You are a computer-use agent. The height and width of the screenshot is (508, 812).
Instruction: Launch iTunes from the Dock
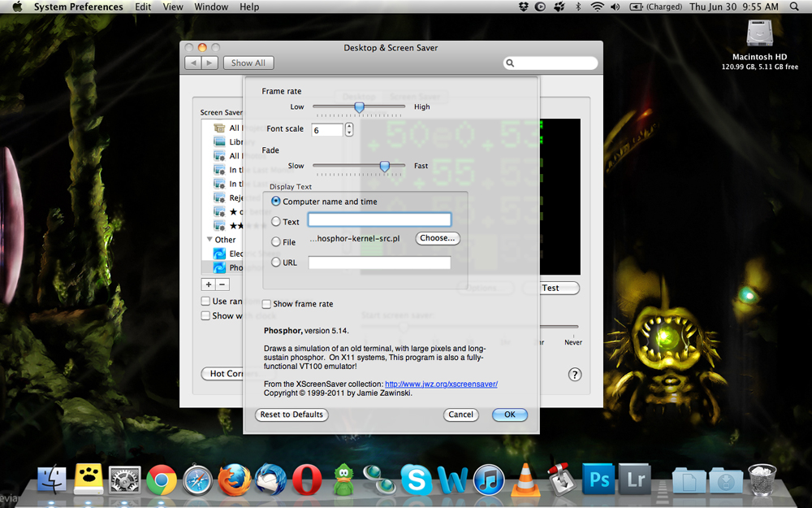tap(489, 480)
